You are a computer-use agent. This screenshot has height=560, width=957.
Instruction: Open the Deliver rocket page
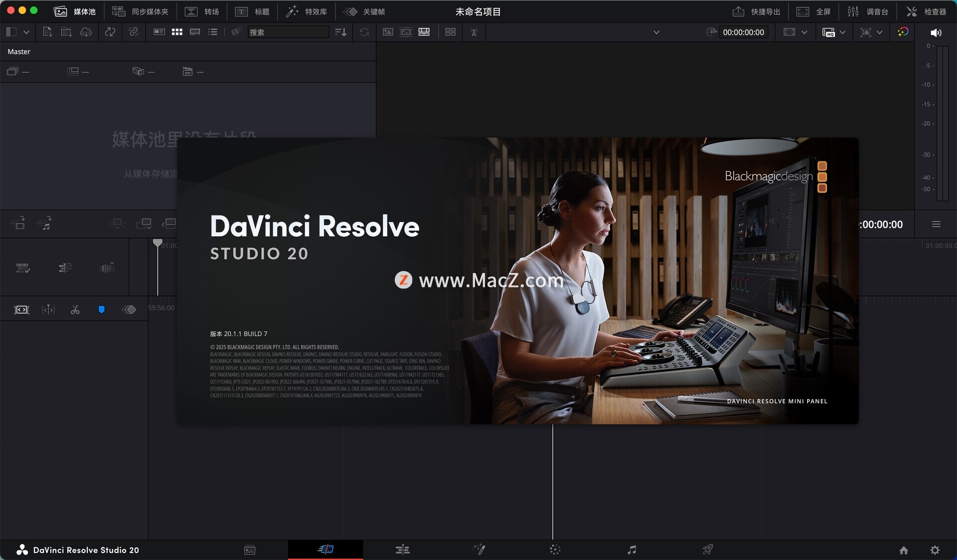708,550
